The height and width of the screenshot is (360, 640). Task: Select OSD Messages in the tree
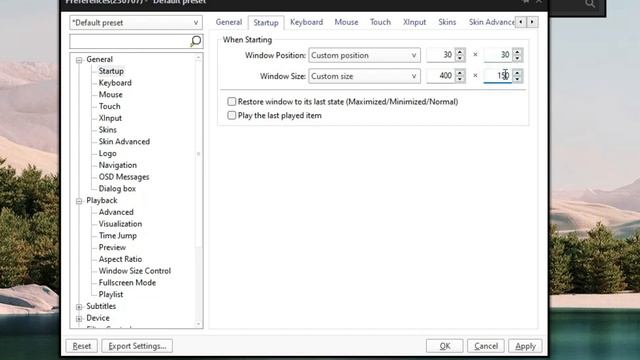coord(124,177)
